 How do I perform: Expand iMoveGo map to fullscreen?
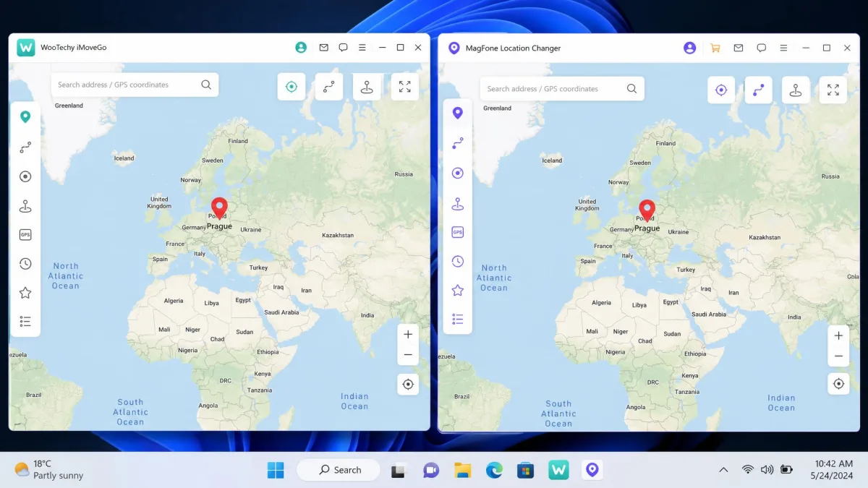pos(404,87)
